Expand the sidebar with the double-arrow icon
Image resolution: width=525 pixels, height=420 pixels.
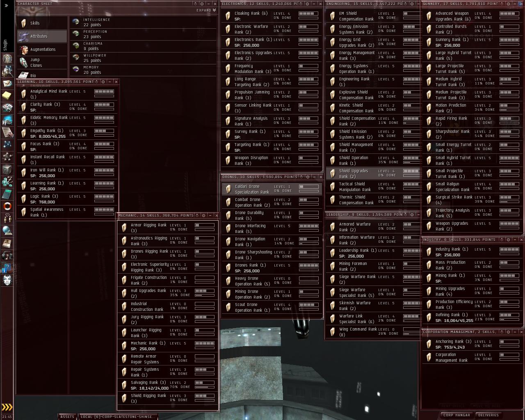[x=6, y=5]
